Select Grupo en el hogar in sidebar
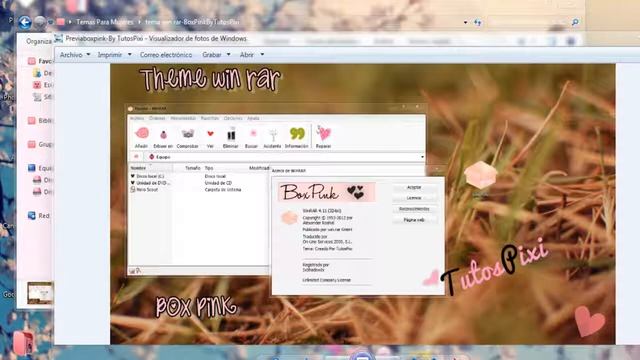This screenshot has width=640, height=360. click(41, 144)
